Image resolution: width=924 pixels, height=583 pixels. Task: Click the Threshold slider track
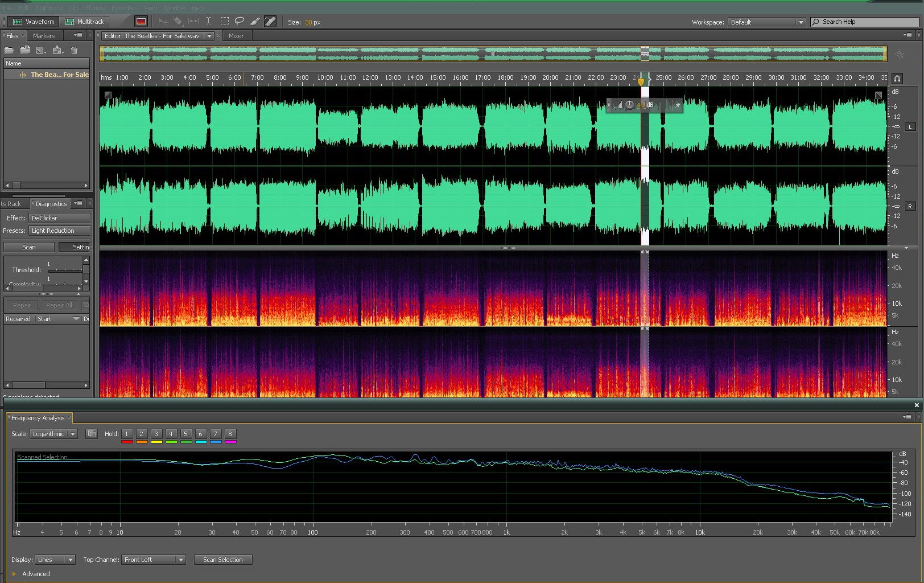point(65,270)
